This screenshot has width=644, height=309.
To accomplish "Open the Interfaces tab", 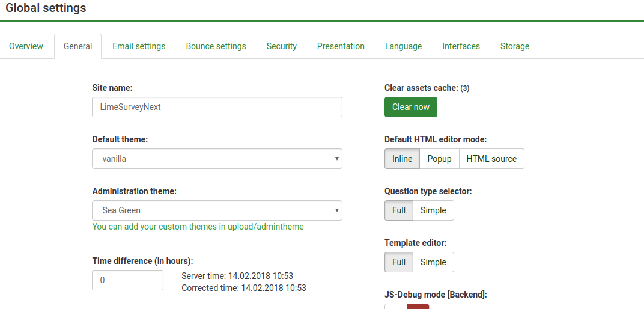I will tap(461, 46).
